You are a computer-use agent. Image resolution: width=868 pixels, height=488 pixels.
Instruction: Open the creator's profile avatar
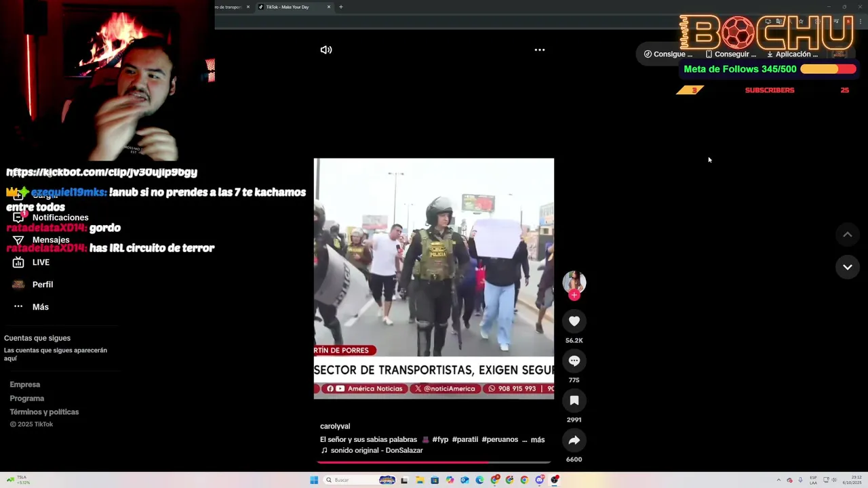click(574, 282)
